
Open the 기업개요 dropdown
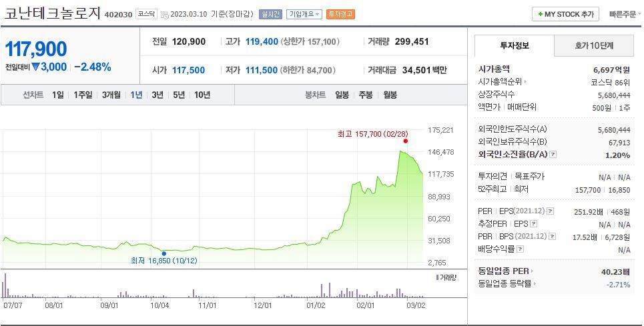point(304,14)
